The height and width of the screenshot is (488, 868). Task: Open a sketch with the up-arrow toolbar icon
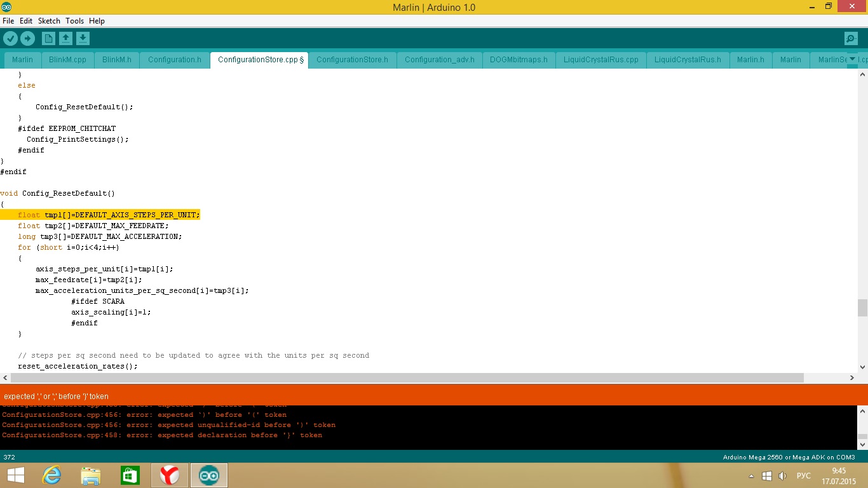pos(65,39)
